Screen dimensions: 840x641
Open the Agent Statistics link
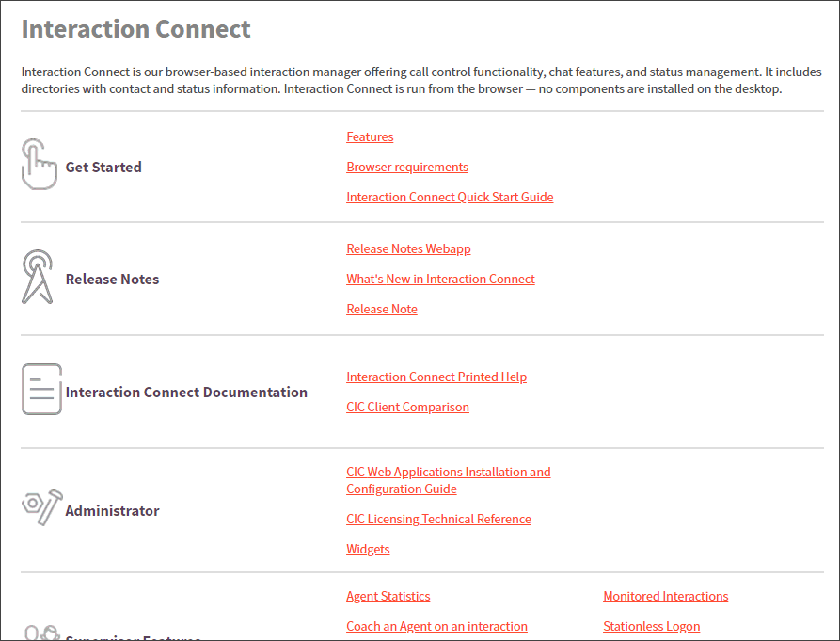point(388,597)
